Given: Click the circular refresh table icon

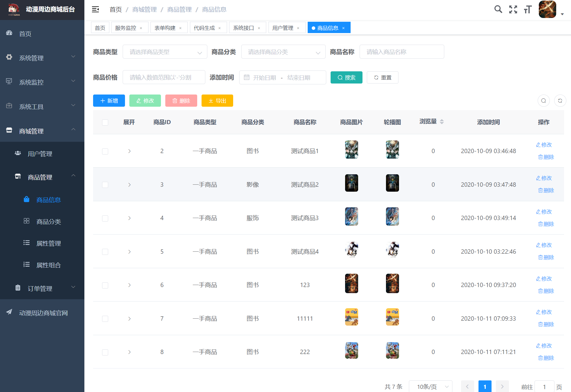Looking at the screenshot, I should pyautogui.click(x=560, y=101).
